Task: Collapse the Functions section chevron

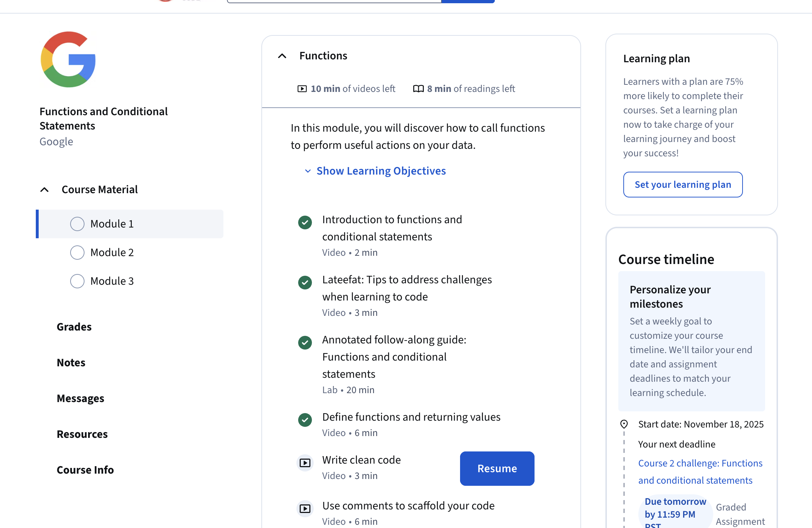Action: tap(282, 56)
